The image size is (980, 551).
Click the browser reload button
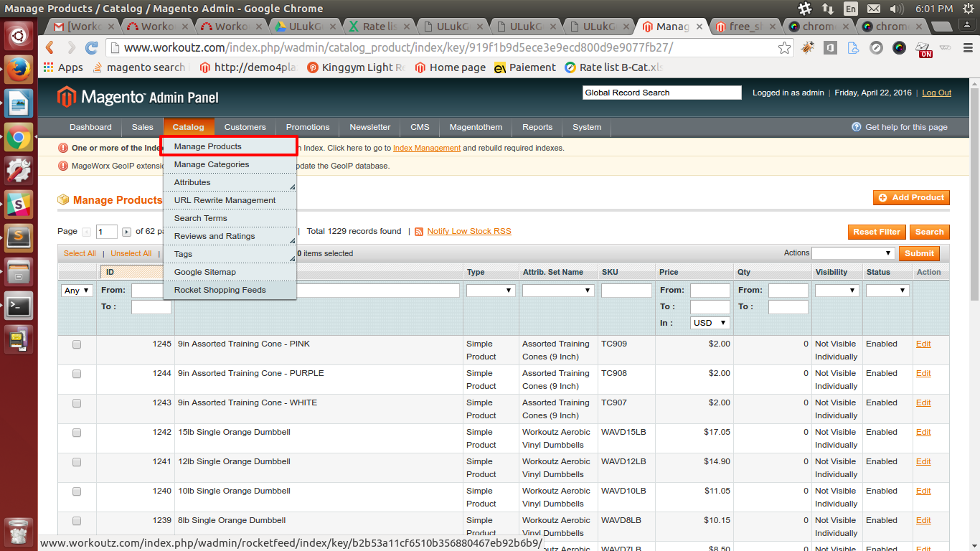pyautogui.click(x=91, y=48)
